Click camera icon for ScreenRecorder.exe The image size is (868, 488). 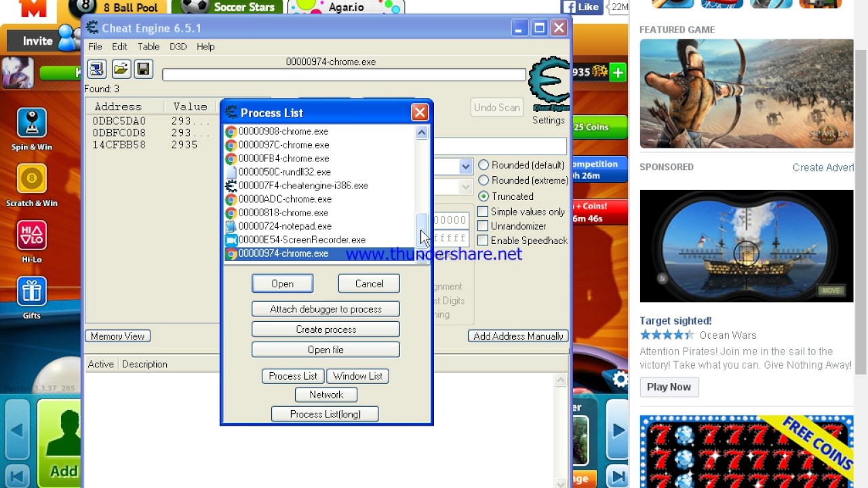231,240
